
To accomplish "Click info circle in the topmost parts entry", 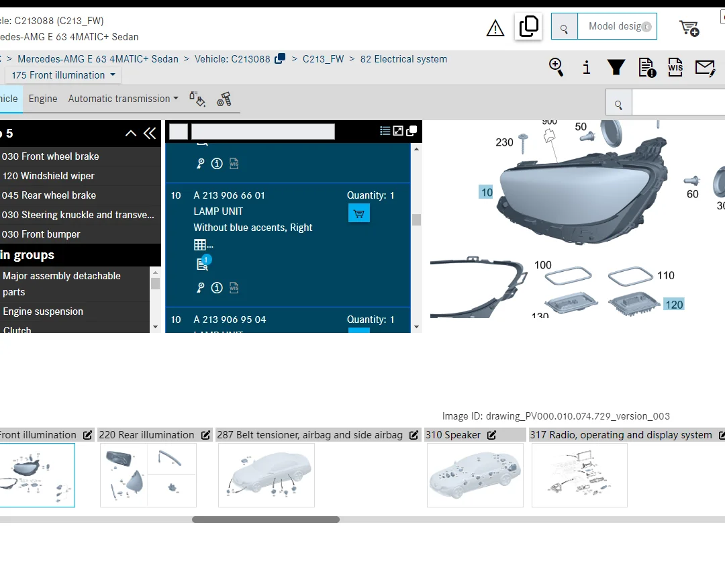I will [x=217, y=164].
